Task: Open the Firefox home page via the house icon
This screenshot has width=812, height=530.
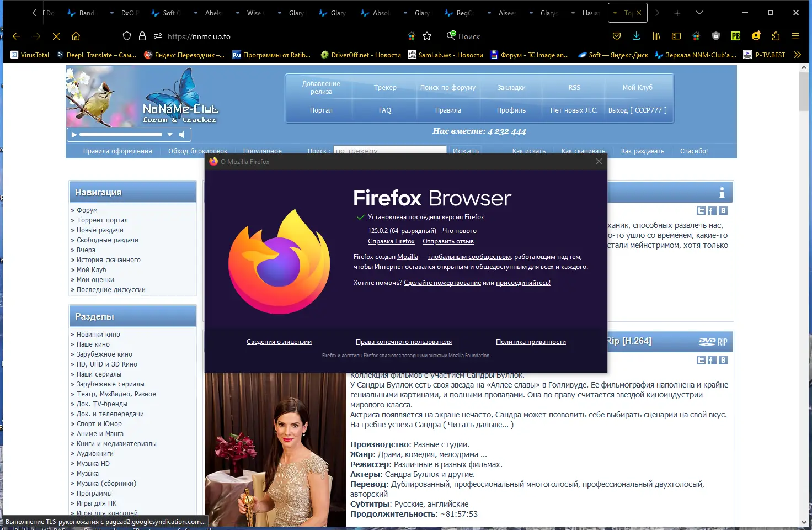Action: (x=76, y=36)
